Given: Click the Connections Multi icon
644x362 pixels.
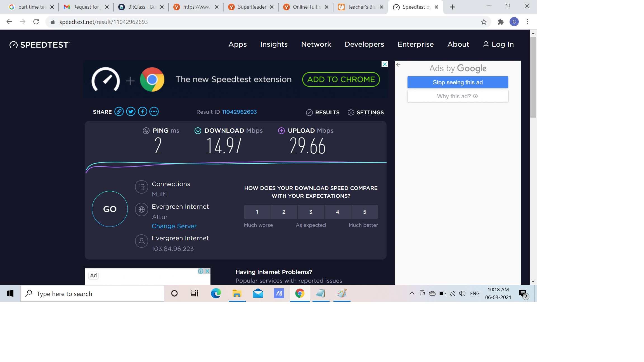Looking at the screenshot, I should click(141, 187).
